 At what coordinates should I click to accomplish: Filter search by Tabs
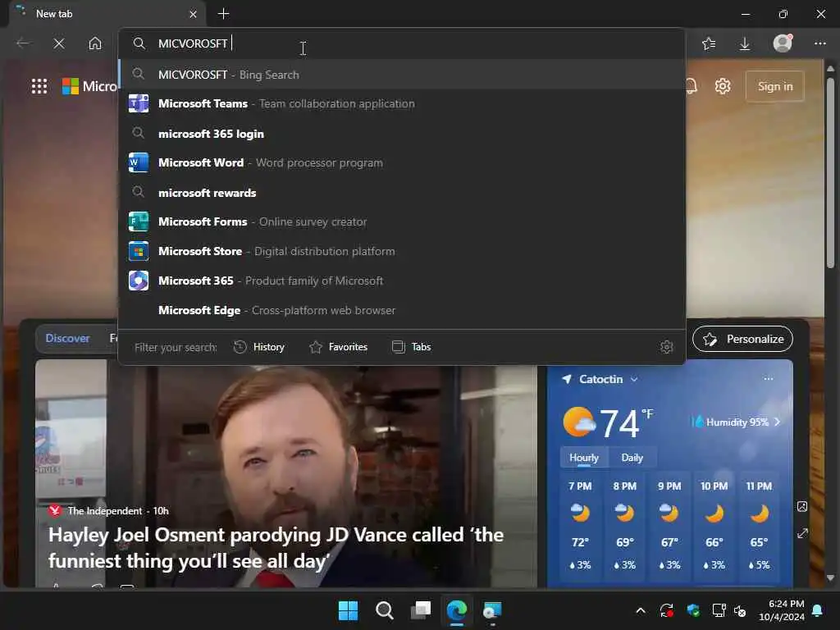[412, 347]
